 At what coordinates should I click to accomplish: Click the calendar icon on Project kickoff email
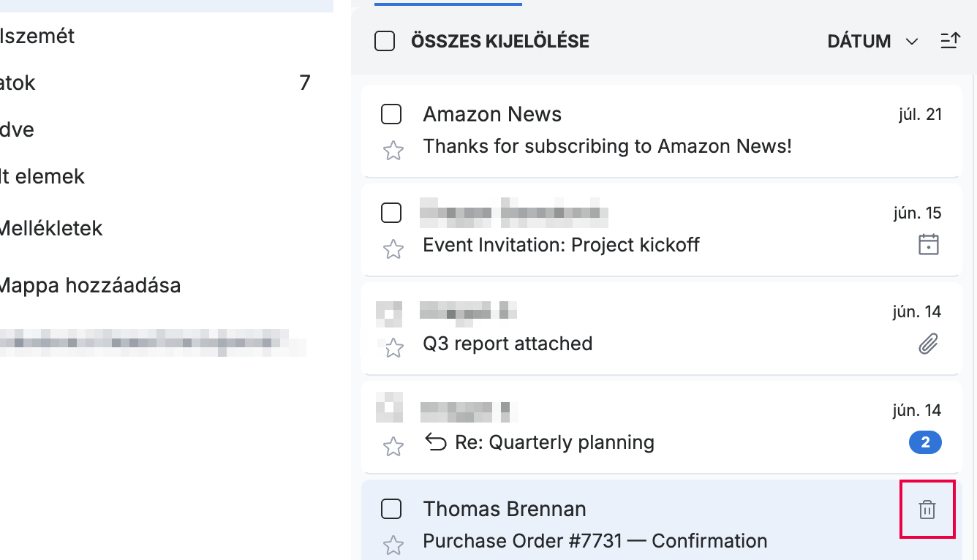coord(928,244)
